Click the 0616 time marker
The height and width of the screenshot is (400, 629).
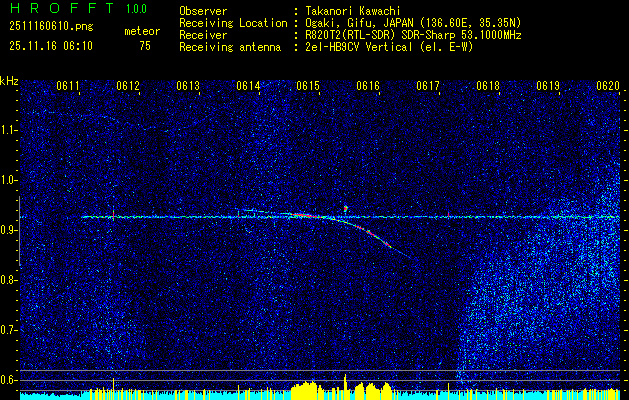point(368,85)
